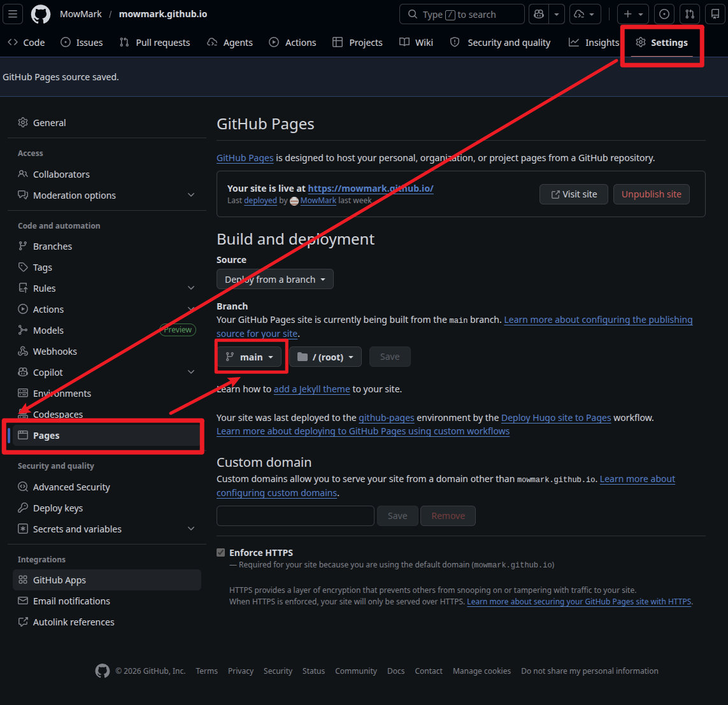The height and width of the screenshot is (705, 728).
Task: Open Branches settings page
Action: click(x=107, y=246)
